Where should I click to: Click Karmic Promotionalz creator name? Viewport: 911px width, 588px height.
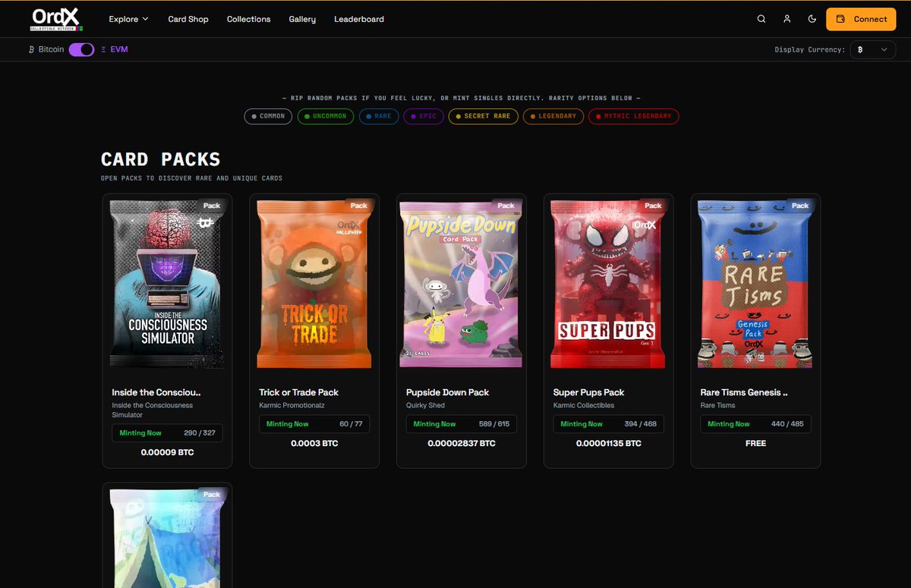pos(292,405)
